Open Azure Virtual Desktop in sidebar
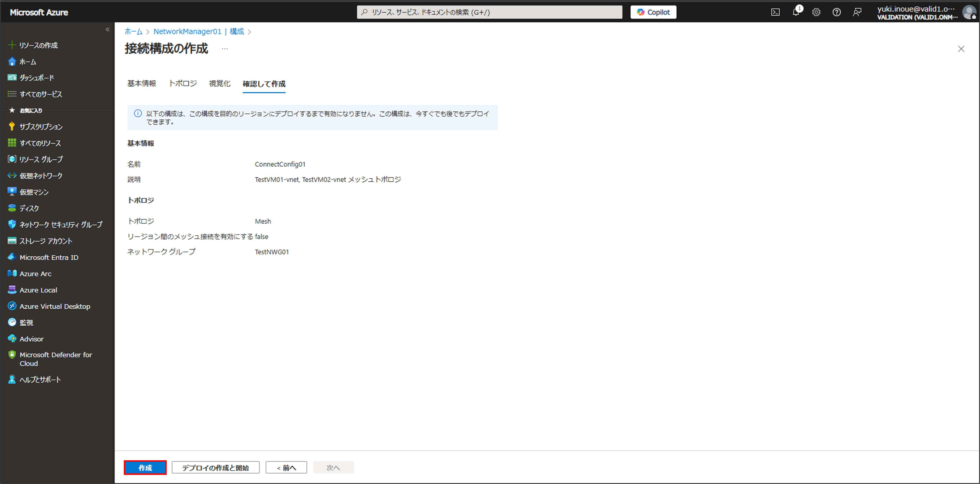 [49, 306]
